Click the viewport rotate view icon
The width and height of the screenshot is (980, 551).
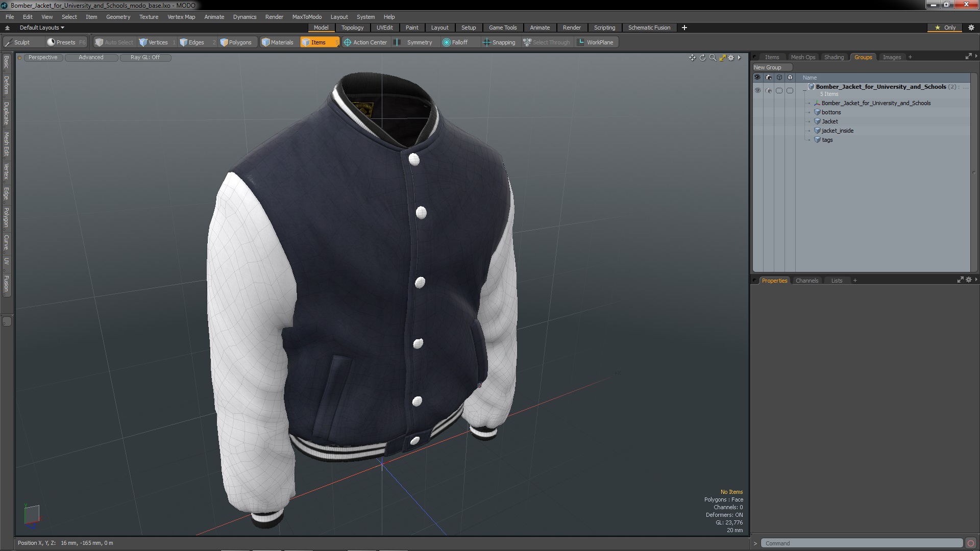coord(702,58)
